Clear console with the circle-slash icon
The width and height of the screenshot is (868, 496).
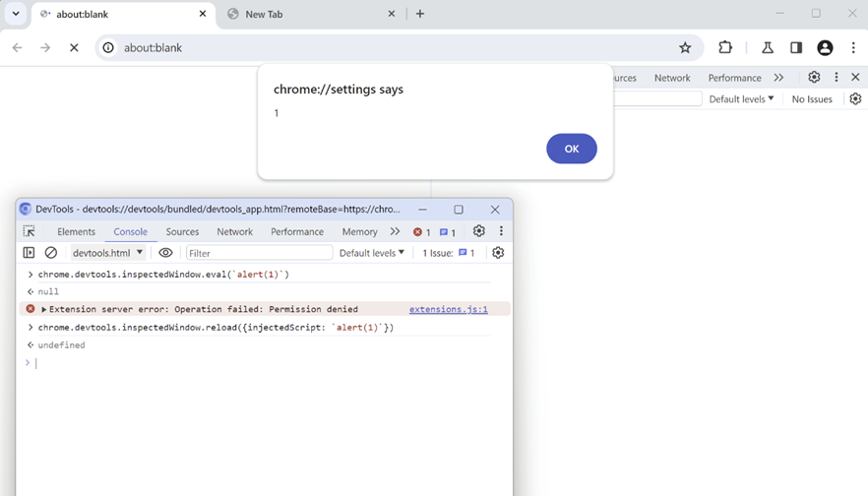(x=51, y=253)
